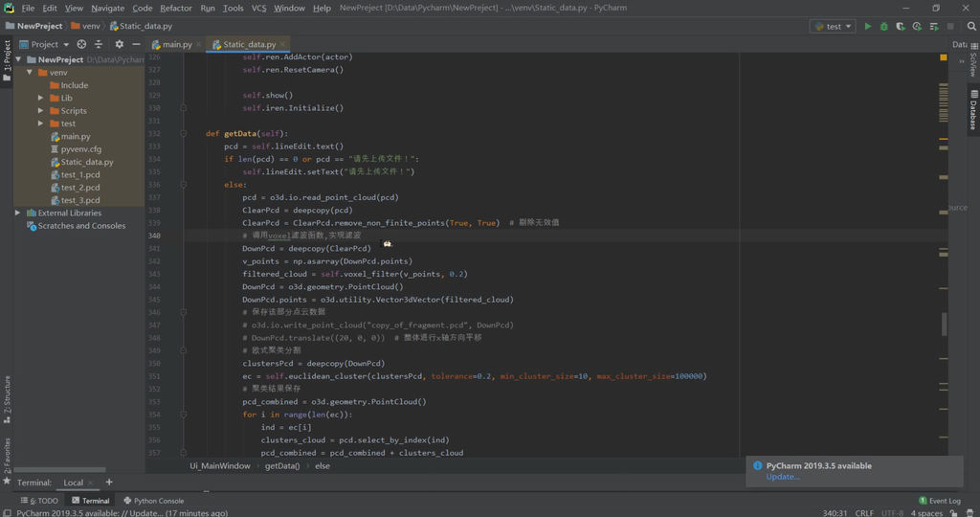Image resolution: width=980 pixels, height=517 pixels.
Task: Run the test configuration with green play button
Action: [x=868, y=26]
